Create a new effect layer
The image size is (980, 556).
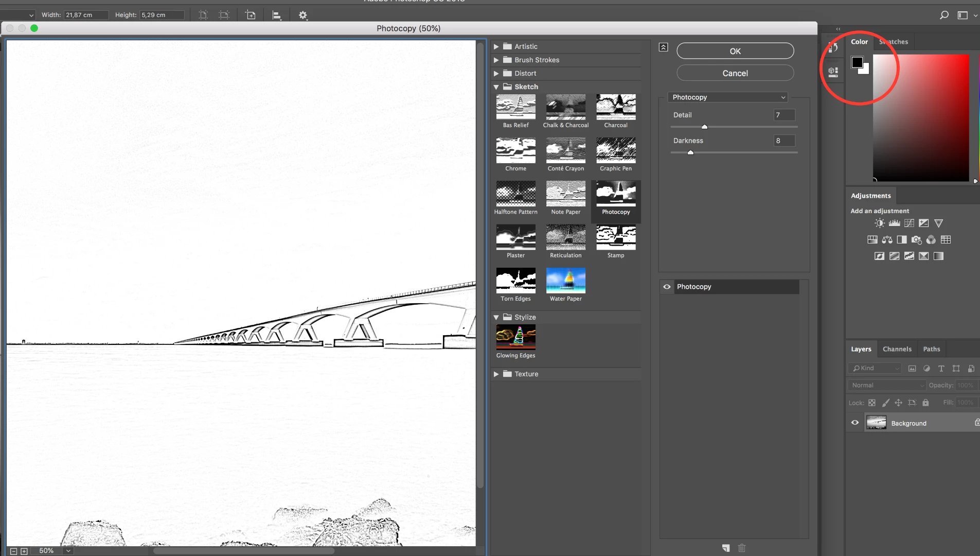pyautogui.click(x=726, y=548)
